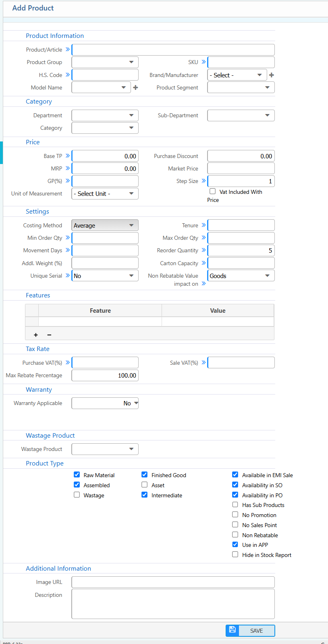Image resolution: width=328 pixels, height=644 pixels.
Task: Add a row in Features table
Action: coord(36,335)
